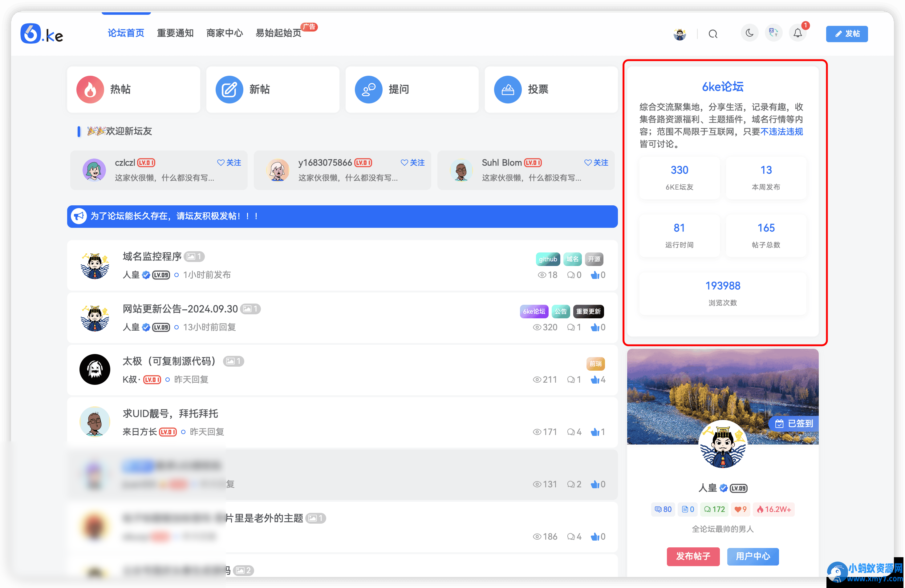Switch to the 商家中心 tab
The image size is (905, 588).
(x=224, y=34)
